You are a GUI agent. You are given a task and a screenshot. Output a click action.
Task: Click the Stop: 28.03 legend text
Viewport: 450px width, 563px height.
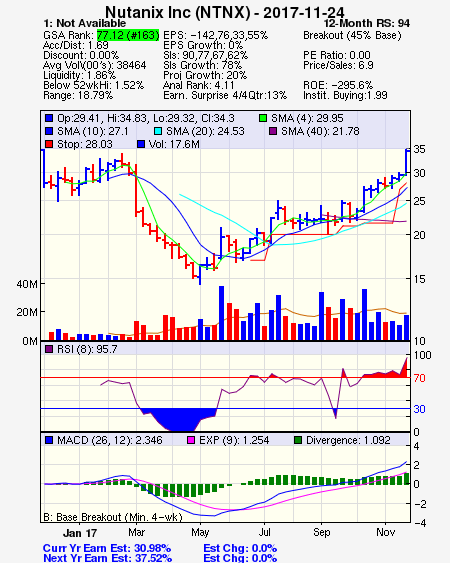85,144
